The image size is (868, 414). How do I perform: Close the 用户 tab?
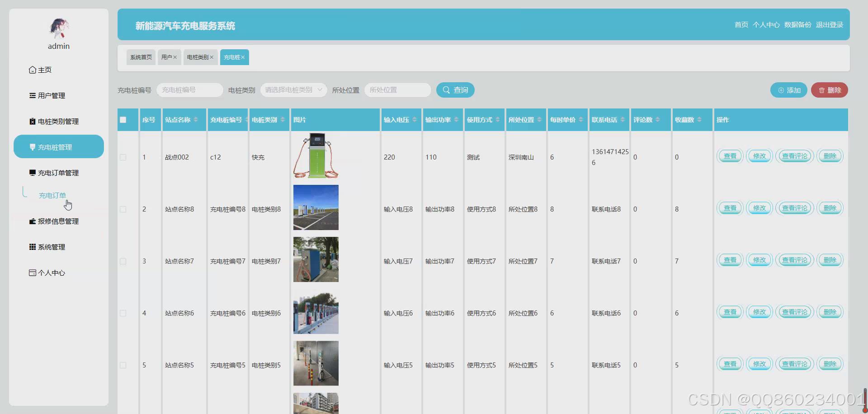coord(175,57)
